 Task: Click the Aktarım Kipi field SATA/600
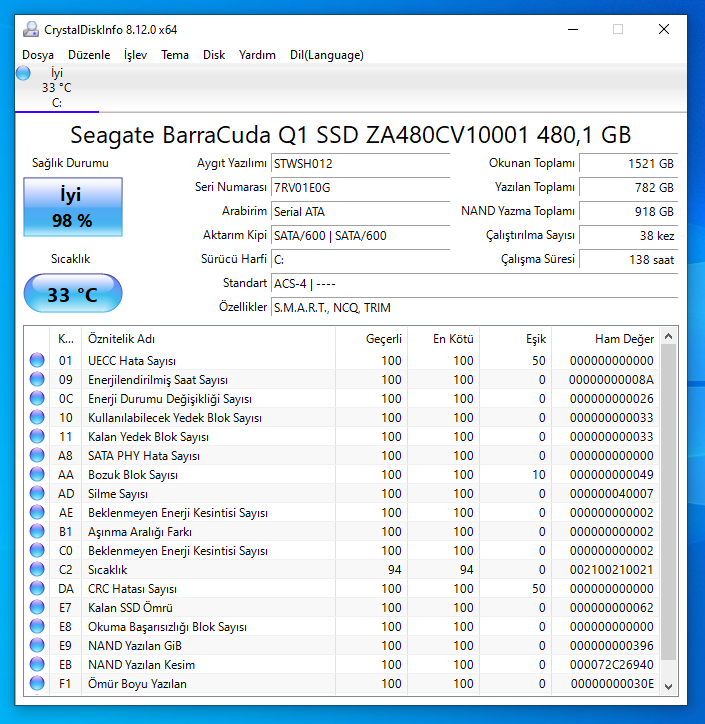(361, 236)
